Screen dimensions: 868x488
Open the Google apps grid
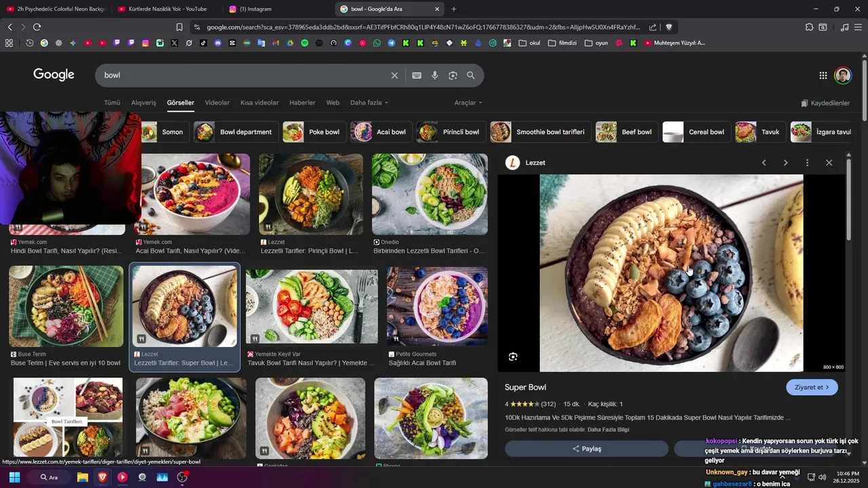pos(823,75)
